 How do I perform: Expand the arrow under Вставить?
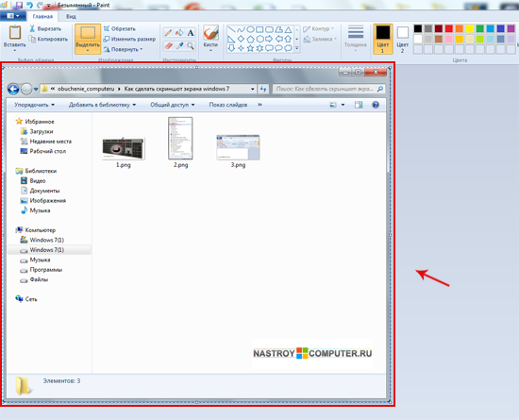click(14, 51)
